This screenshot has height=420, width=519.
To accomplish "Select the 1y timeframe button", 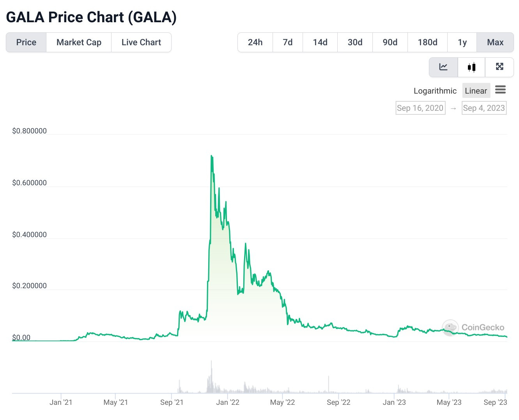I will click(462, 42).
